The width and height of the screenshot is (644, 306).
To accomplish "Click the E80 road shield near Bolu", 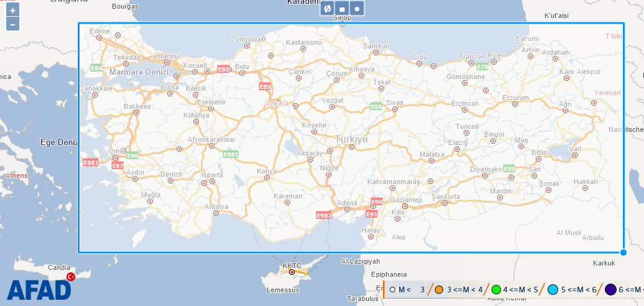I will 224,69.
